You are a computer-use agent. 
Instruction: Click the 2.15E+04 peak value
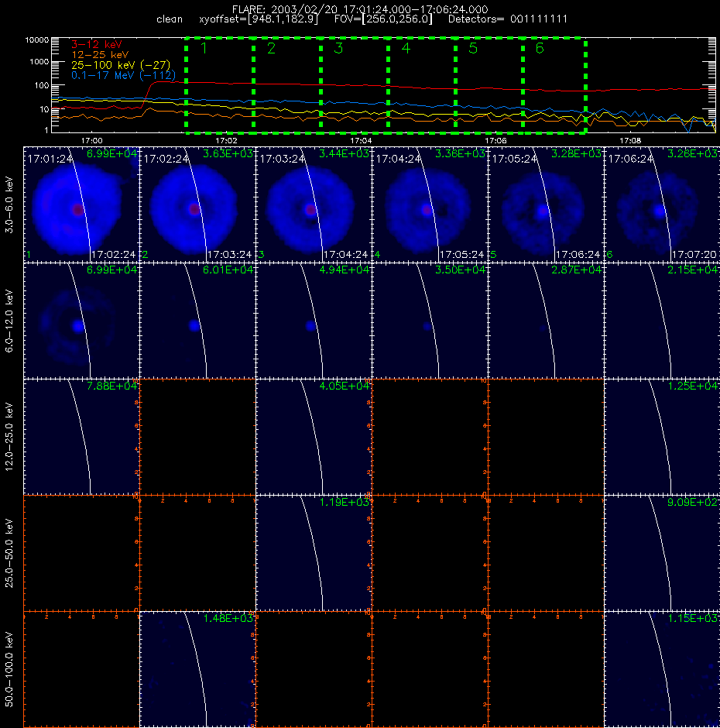click(x=692, y=270)
